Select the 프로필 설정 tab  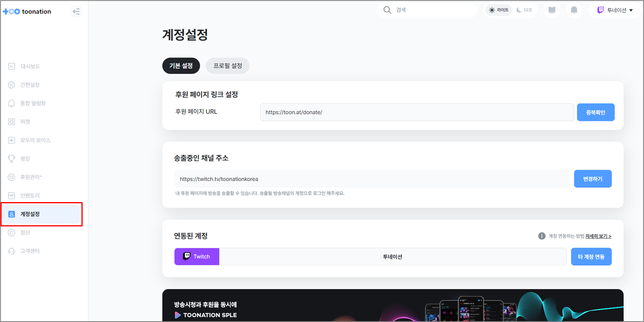(228, 66)
